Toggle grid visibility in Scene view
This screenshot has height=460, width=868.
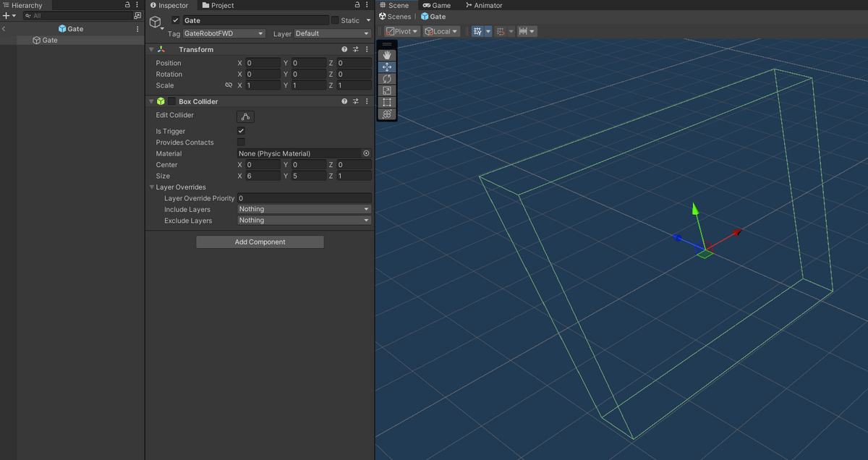(477, 31)
